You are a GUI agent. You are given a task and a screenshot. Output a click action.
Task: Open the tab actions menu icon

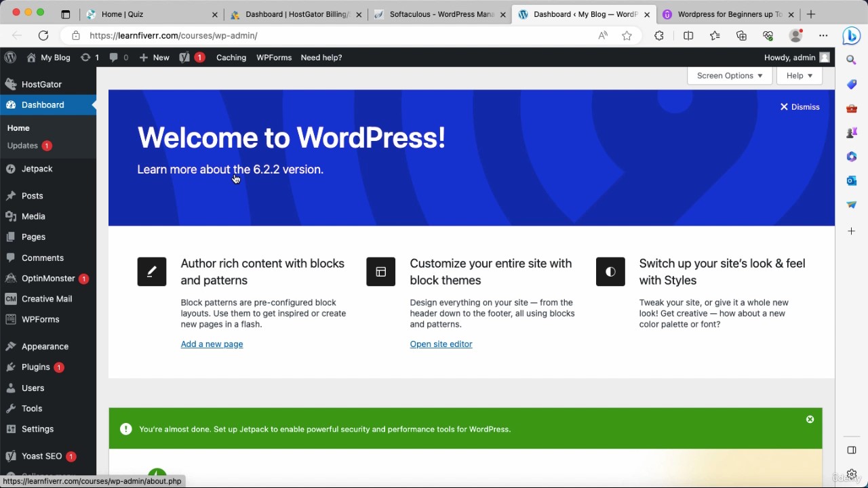click(x=65, y=14)
